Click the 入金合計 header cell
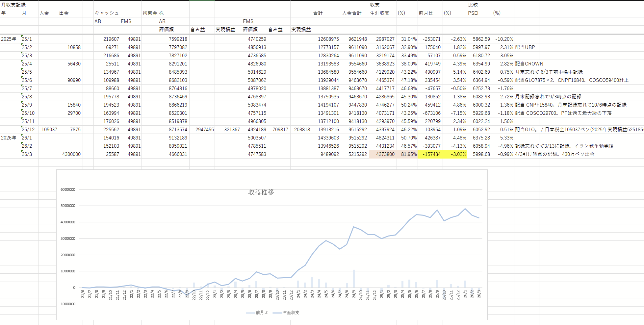This screenshot has width=644, height=325. point(352,13)
